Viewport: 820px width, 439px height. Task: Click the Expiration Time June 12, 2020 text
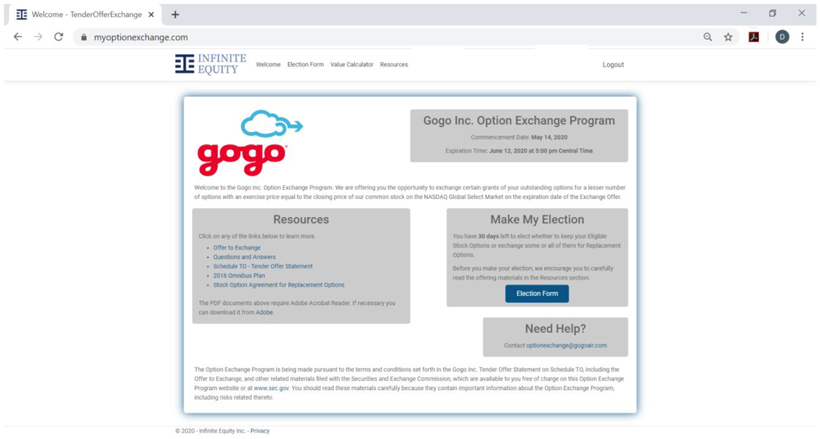pyautogui.click(x=519, y=151)
